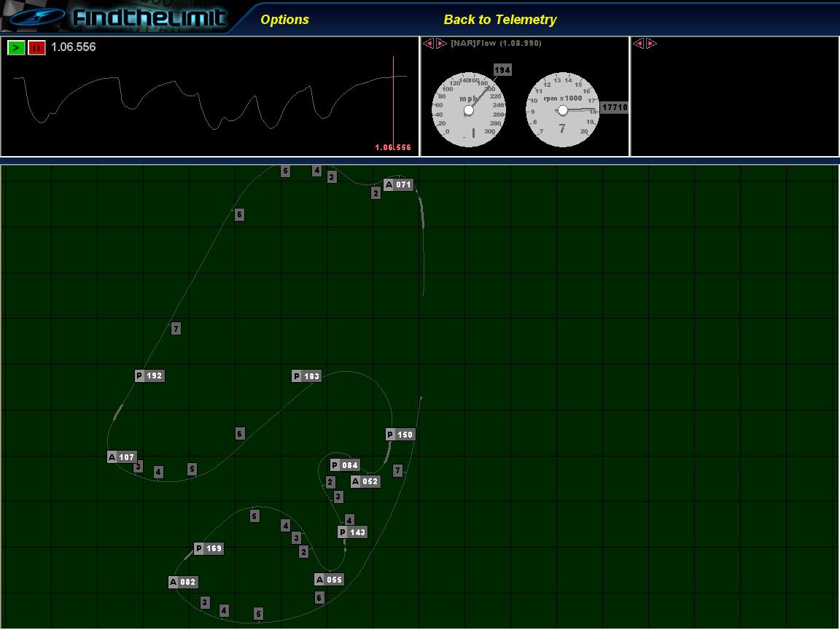Click next arrow beside [NAR]Flow

[441, 44]
